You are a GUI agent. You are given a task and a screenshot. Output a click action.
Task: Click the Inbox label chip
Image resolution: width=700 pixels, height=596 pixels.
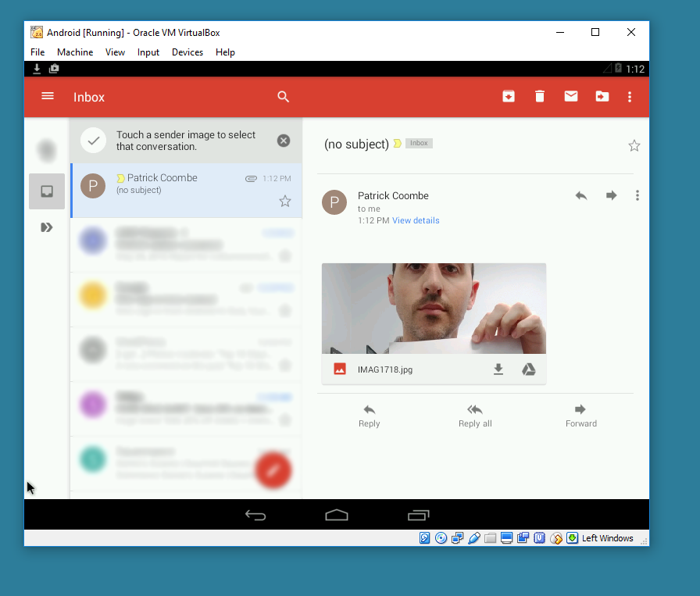[419, 143]
